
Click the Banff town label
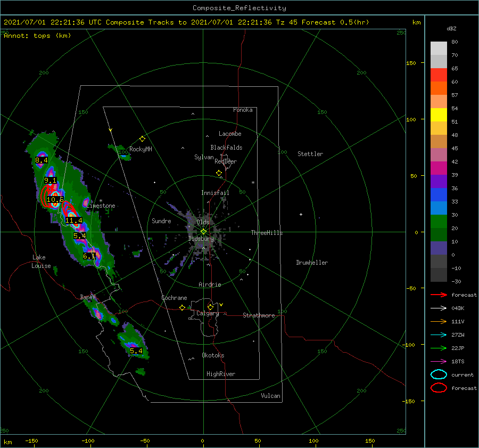[88, 297]
